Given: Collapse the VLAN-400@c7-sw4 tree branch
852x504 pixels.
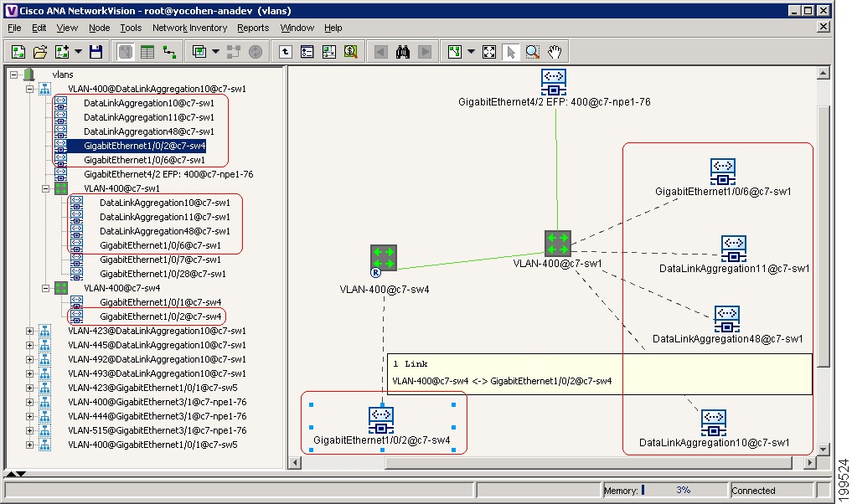Looking at the screenshot, I should coord(45,288).
